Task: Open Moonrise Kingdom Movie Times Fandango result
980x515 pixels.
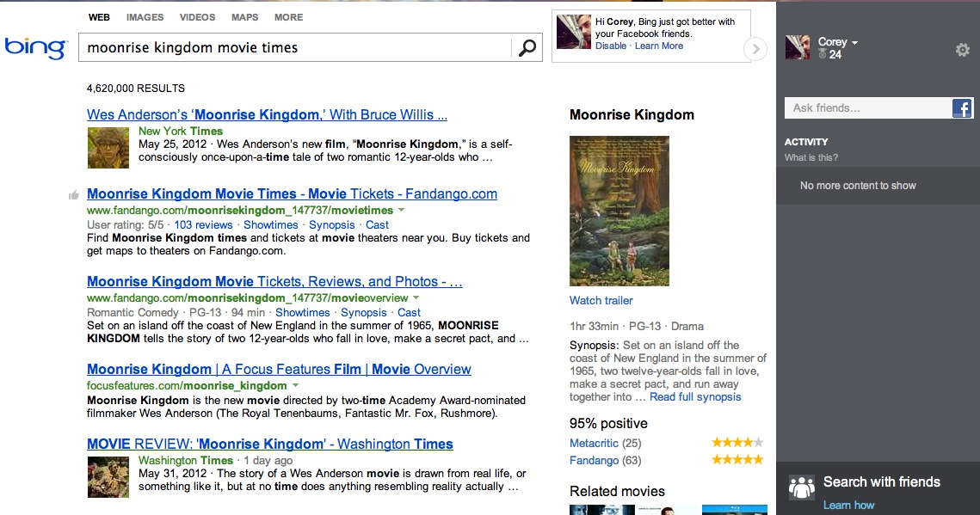Action: (292, 194)
